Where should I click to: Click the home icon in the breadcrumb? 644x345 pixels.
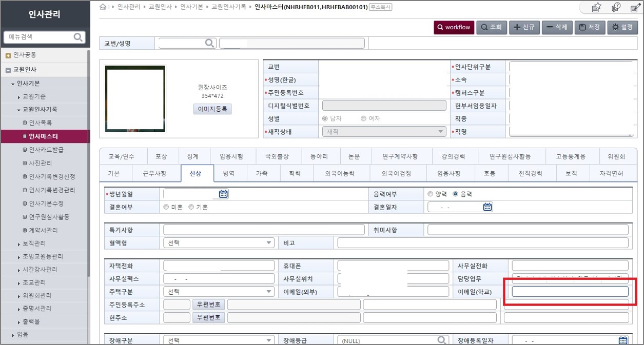click(103, 7)
